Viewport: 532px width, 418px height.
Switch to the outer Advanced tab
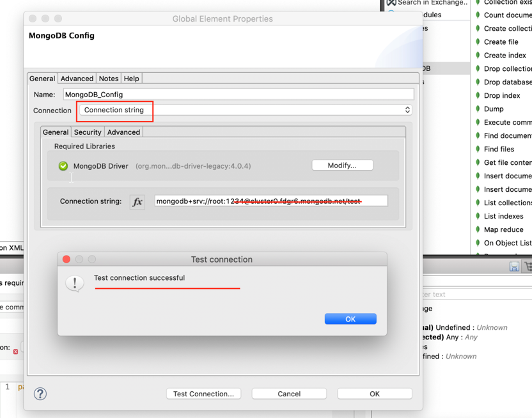coord(77,79)
